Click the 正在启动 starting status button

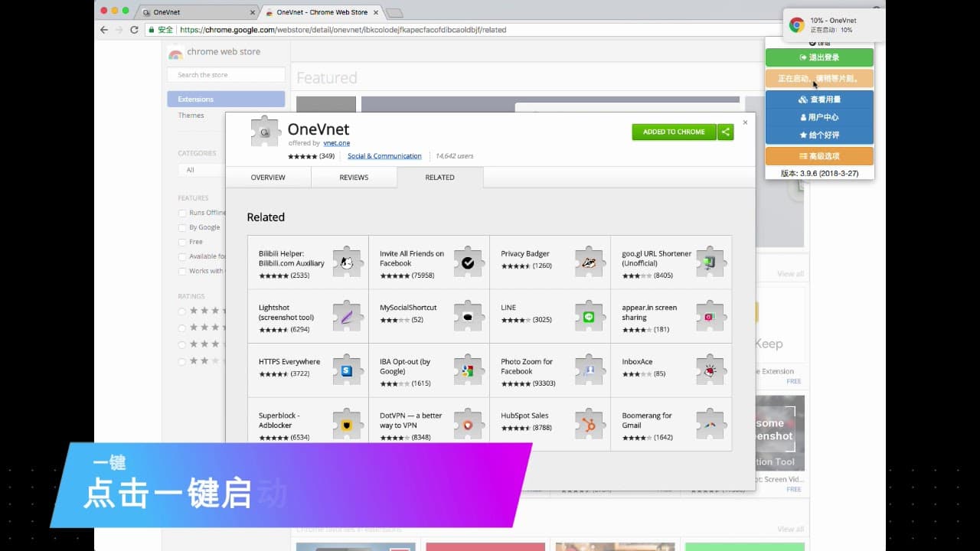tap(819, 78)
